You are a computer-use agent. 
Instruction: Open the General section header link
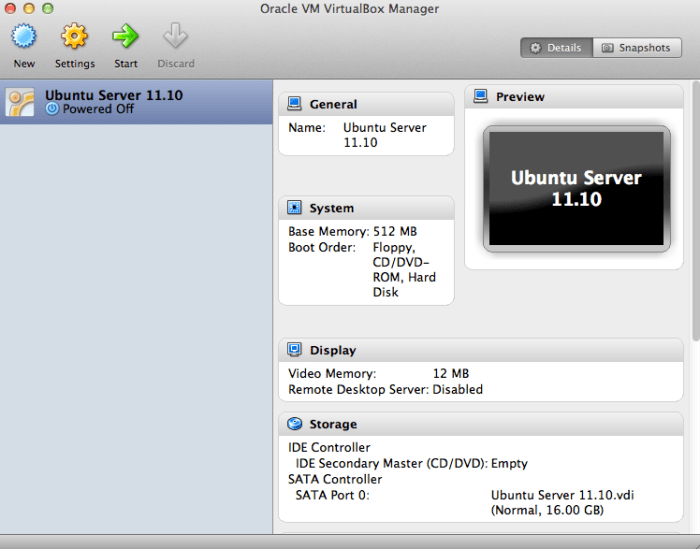(333, 104)
